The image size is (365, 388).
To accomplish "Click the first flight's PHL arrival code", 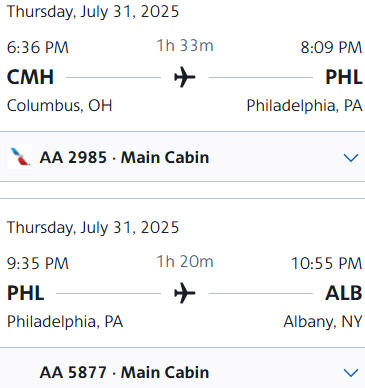I will click(344, 77).
